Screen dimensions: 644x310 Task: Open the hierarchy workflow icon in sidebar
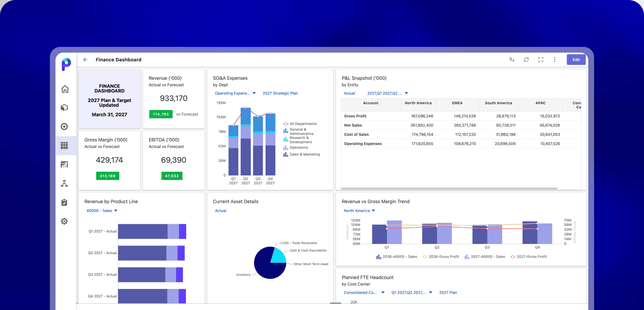point(64,183)
